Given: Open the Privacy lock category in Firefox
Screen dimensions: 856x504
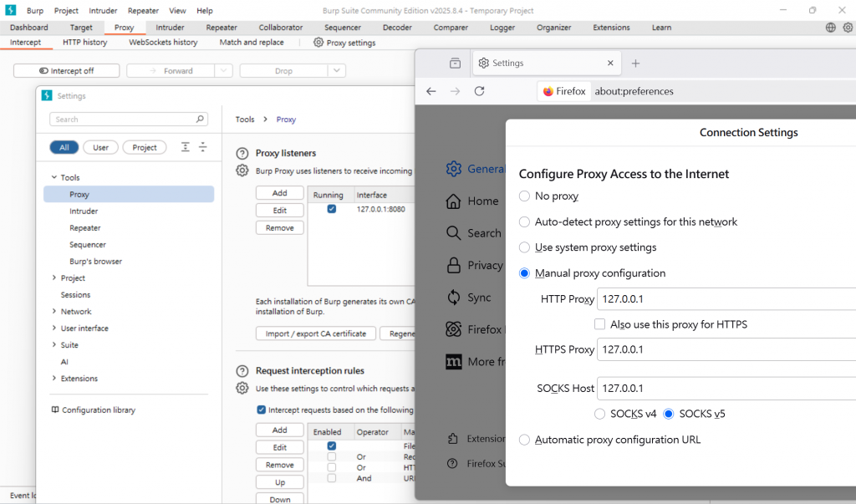Looking at the screenshot, I should point(454,266).
